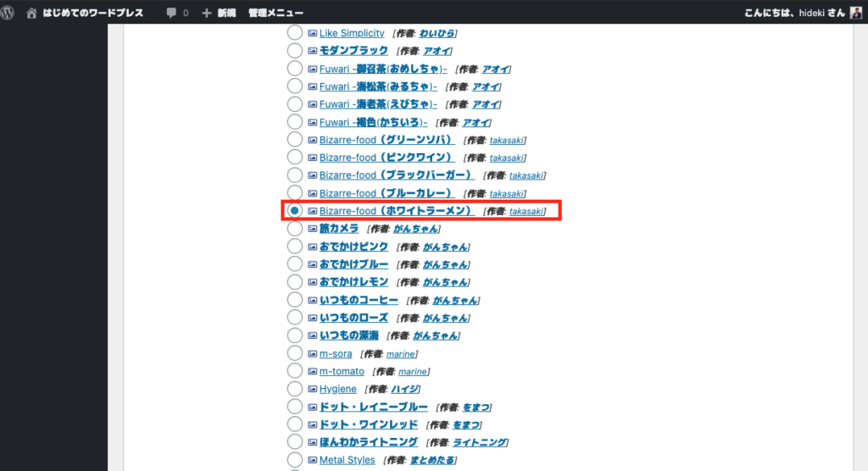Click the preview icon beside Bizarre-food（ホワイトラーメン）
Image resolution: width=868 pixels, height=471 pixels.
(x=312, y=211)
